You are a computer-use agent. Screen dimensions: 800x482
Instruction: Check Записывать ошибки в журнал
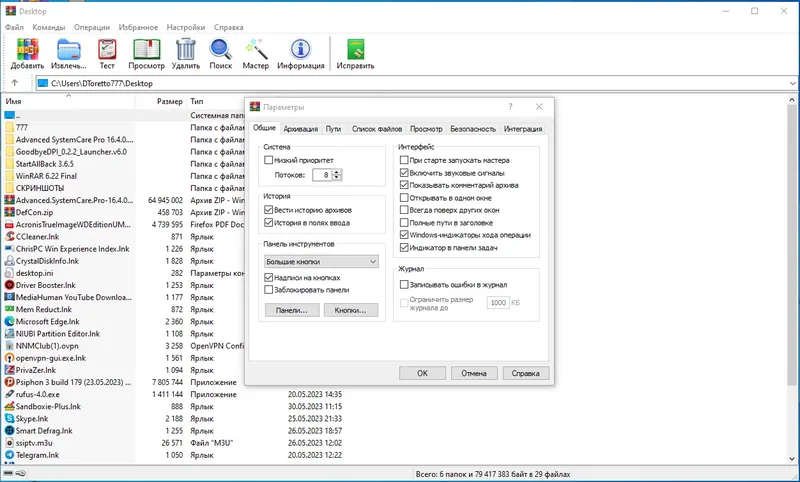(404, 285)
